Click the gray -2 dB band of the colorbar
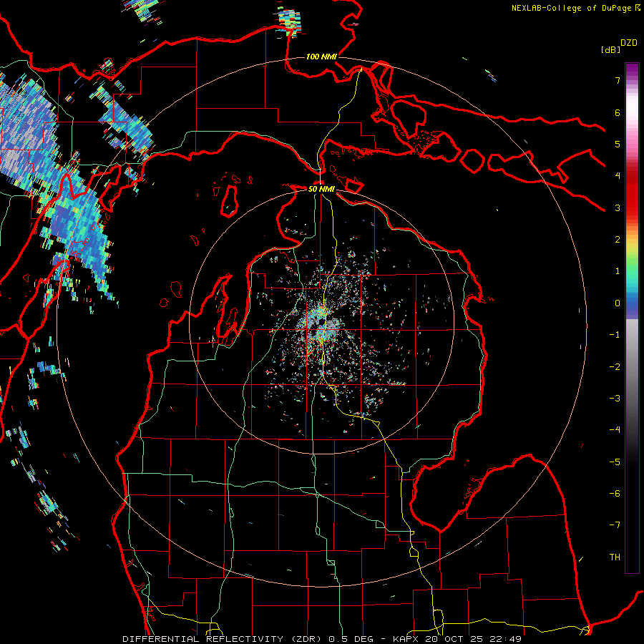Viewport: 644px width, 644px height. (x=632, y=367)
